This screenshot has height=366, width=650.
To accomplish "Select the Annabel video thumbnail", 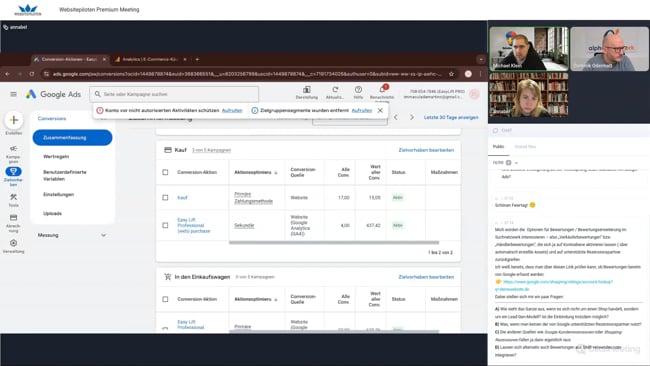I will (529, 95).
